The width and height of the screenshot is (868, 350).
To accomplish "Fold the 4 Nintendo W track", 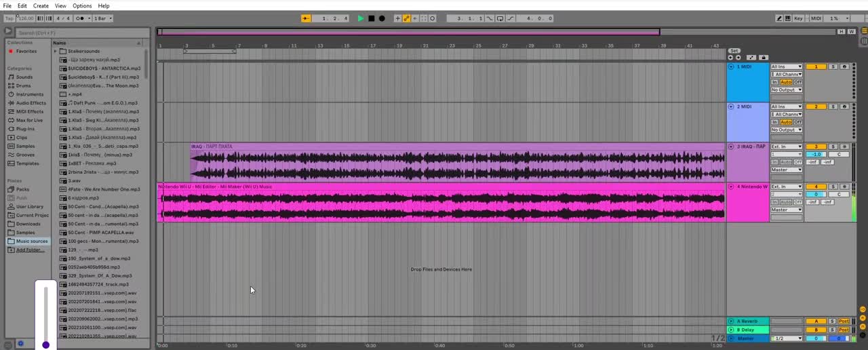I will [x=731, y=187].
